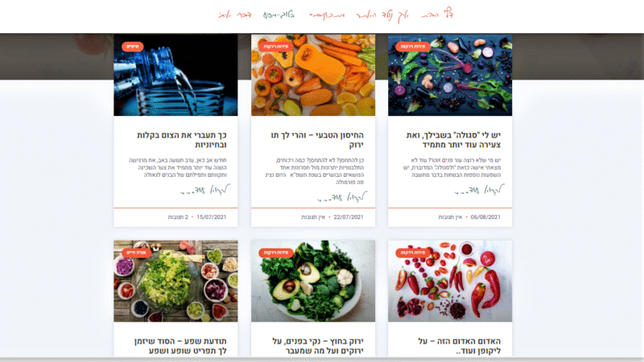Open the green בלוג menu item
The image size is (644, 362).
(x=279, y=14)
